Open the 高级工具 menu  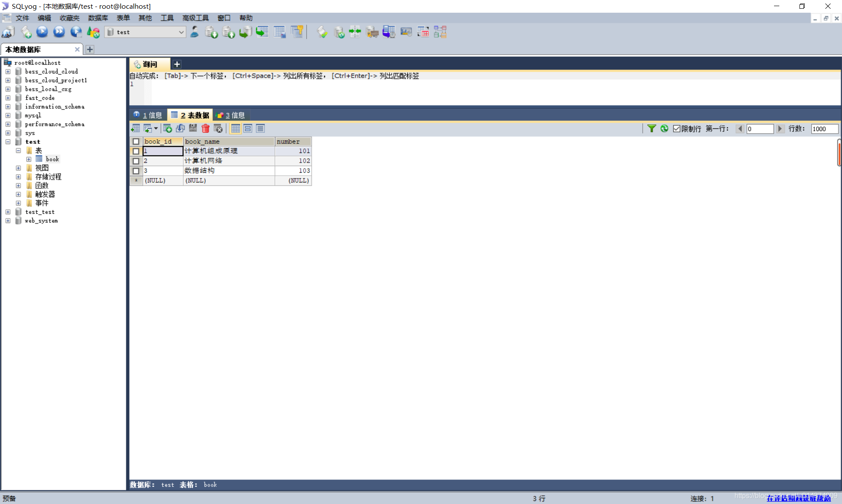[196, 18]
